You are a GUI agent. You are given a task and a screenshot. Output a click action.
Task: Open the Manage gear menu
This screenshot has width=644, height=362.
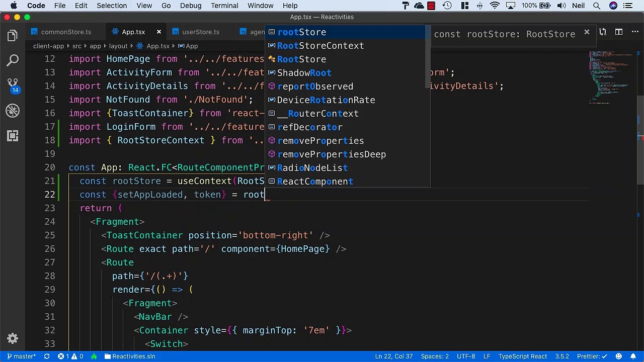pos(13,338)
